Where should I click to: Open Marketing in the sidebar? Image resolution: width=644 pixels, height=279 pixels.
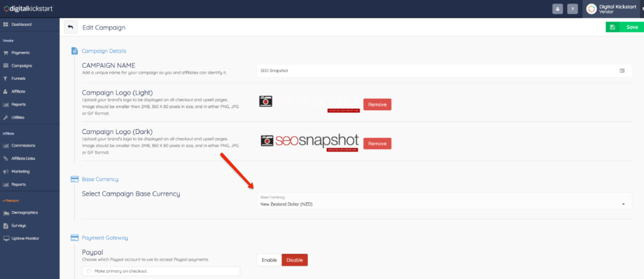click(x=20, y=171)
